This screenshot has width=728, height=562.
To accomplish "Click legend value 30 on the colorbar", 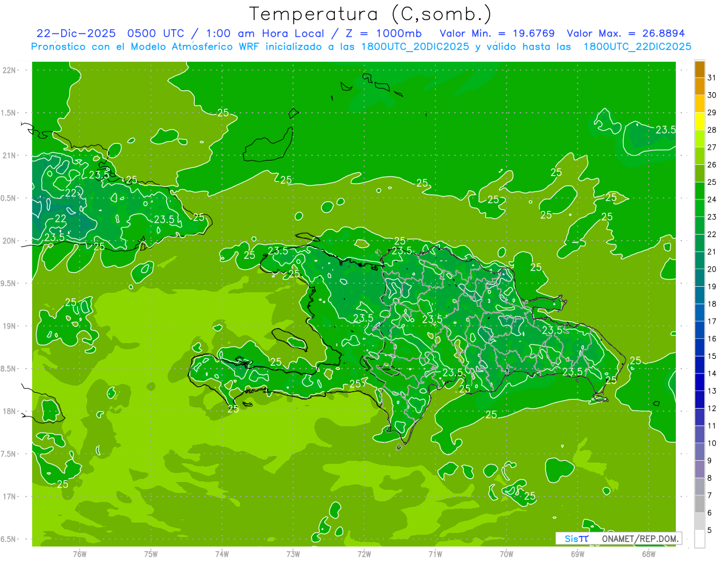I will [712, 95].
